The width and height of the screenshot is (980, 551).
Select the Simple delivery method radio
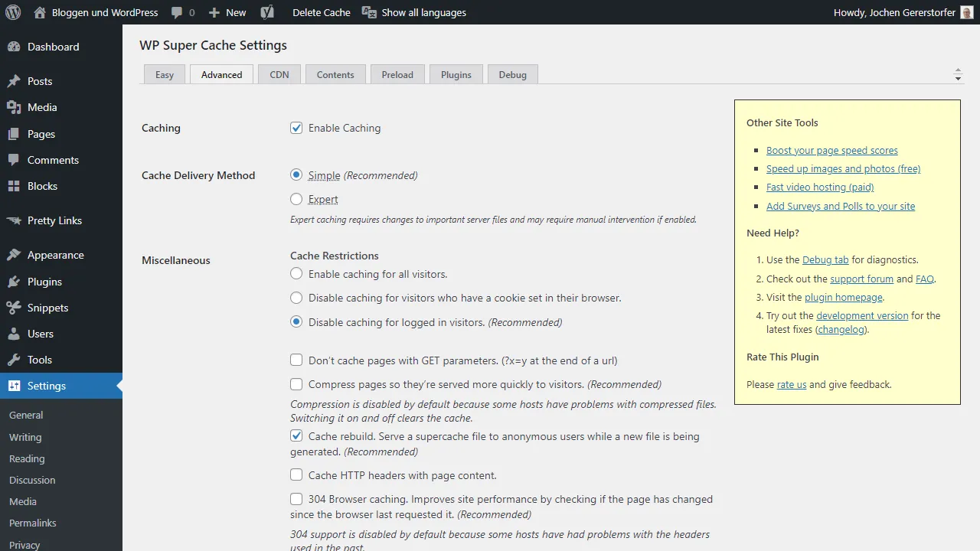pos(296,175)
